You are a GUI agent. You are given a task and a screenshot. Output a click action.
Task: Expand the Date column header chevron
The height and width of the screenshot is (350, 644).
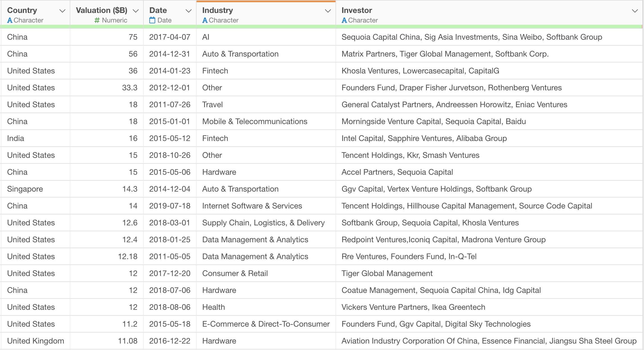(x=189, y=11)
